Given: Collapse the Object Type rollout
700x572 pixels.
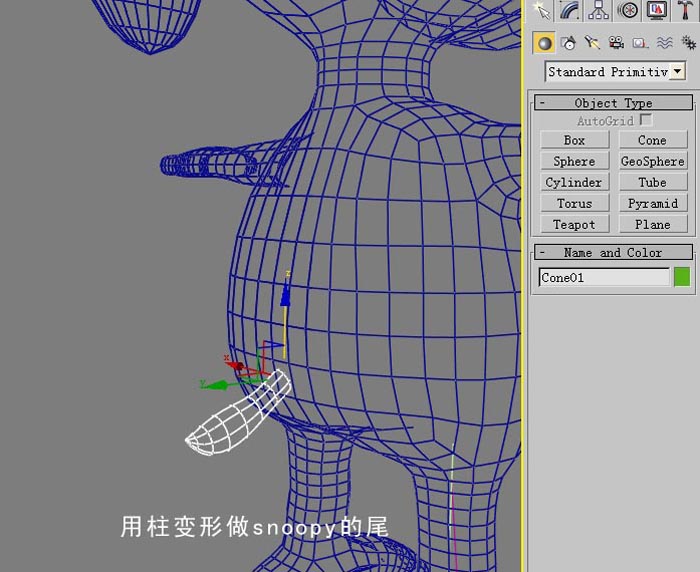Looking at the screenshot, I should (613, 103).
